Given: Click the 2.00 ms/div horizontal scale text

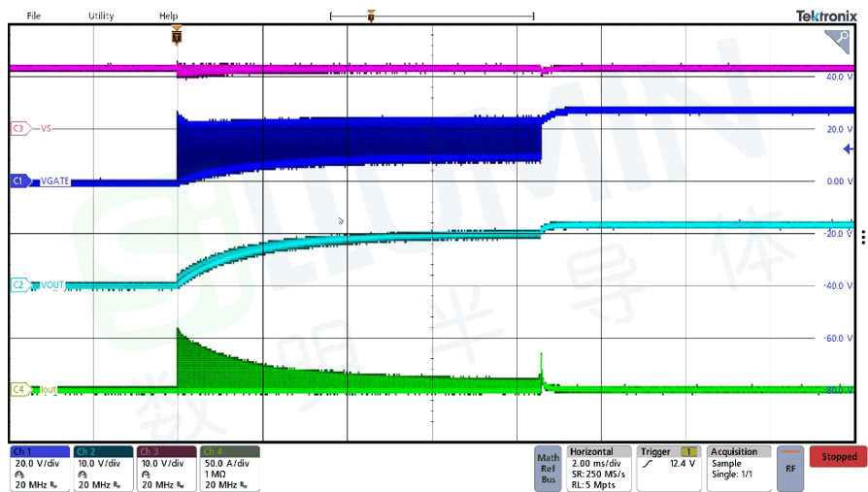Looking at the screenshot, I should 596,463.
